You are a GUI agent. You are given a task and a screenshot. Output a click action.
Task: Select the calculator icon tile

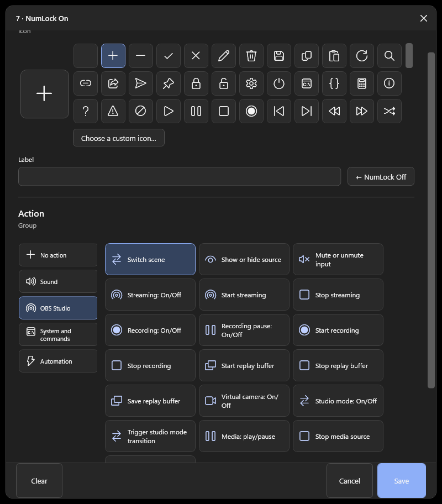point(362,83)
